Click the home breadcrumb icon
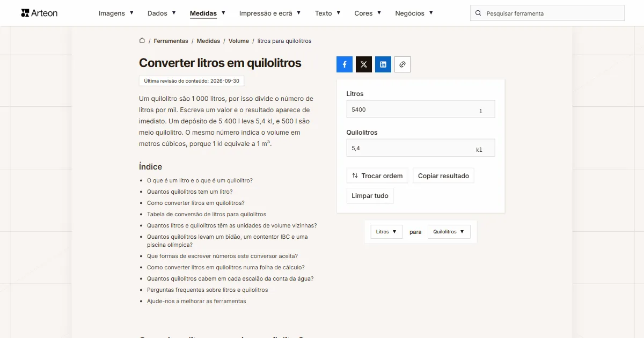Screen dimensions: 644x338 pyautogui.click(x=142, y=41)
